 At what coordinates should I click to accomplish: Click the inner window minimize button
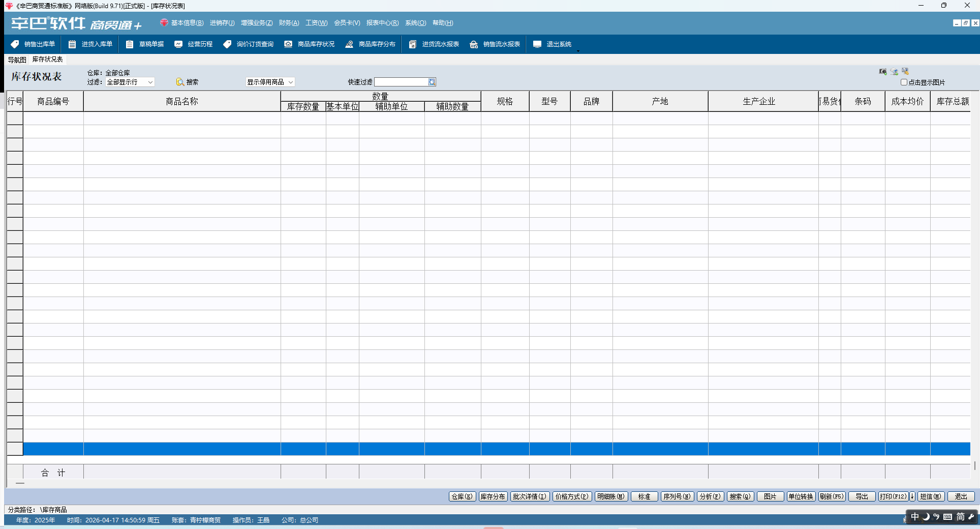[957, 23]
